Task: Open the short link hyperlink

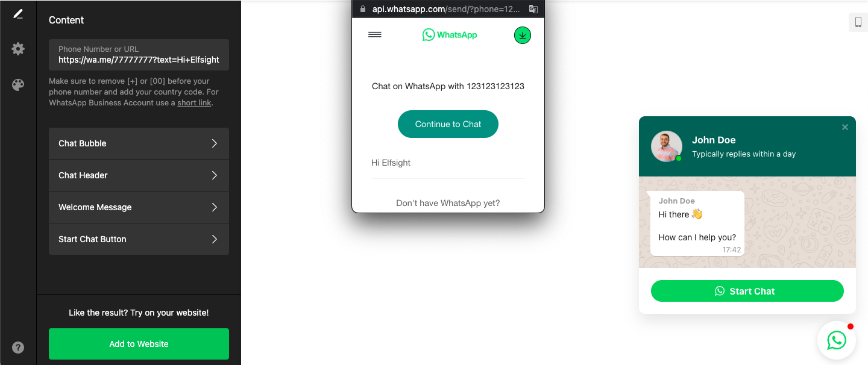Action: 194,103
